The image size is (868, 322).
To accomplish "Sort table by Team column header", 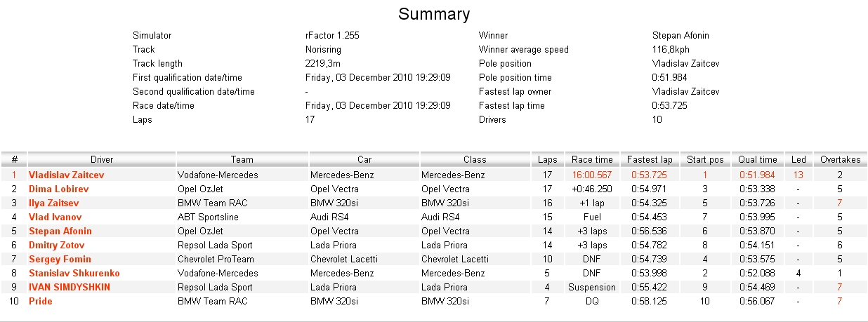I will (242, 159).
